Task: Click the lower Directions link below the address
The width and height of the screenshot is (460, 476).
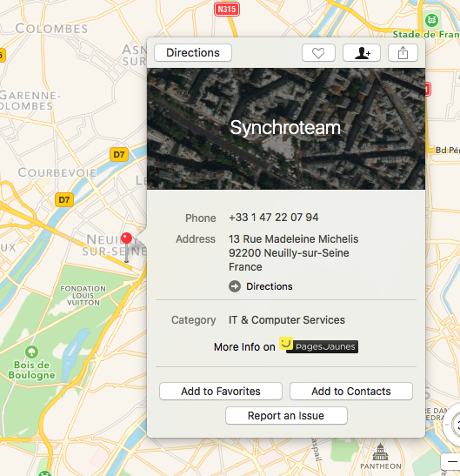Action: pos(270,286)
